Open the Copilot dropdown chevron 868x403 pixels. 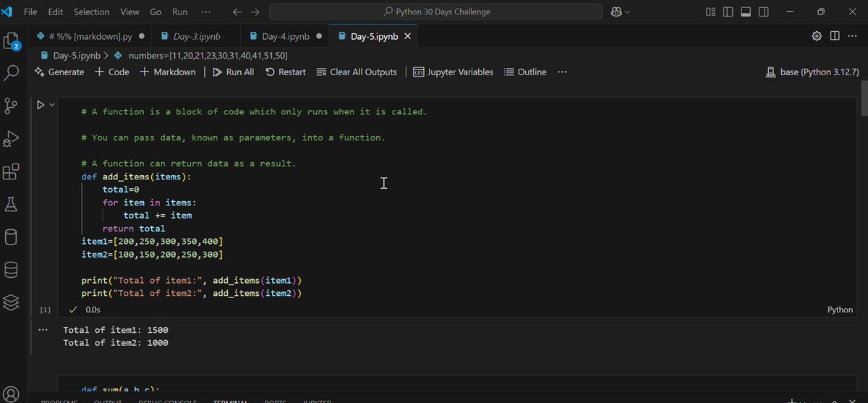click(x=627, y=12)
